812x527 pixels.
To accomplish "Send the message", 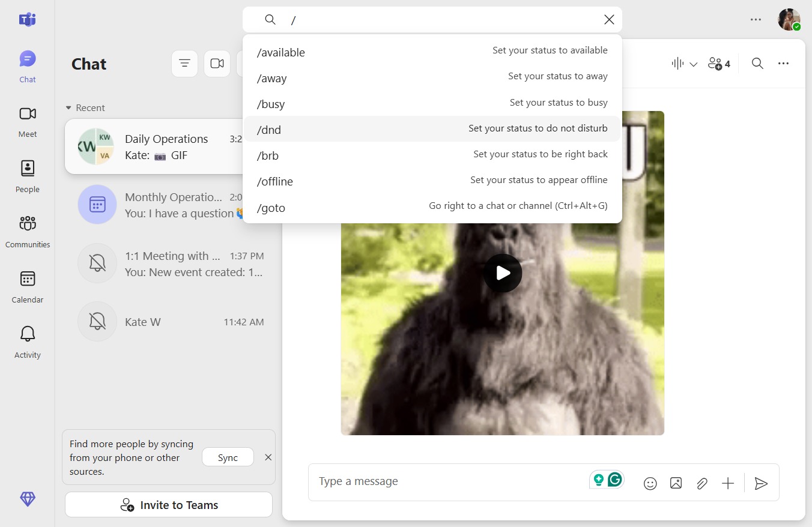I will click(x=761, y=483).
